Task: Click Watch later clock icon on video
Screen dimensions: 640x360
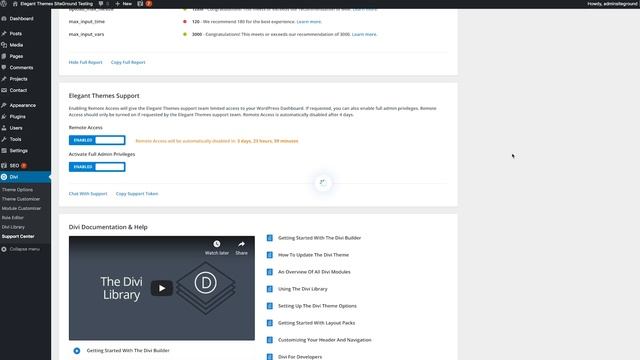Action: 217,244
